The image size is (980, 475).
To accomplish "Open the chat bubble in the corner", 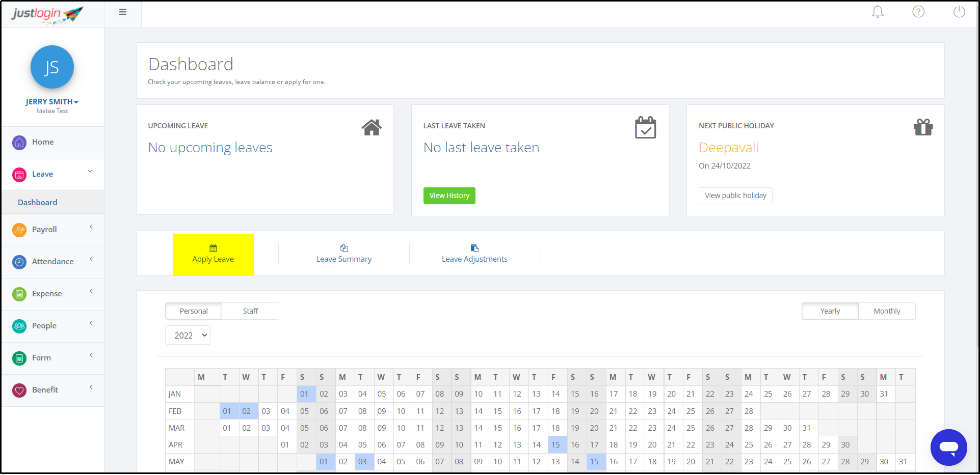I will (948, 448).
